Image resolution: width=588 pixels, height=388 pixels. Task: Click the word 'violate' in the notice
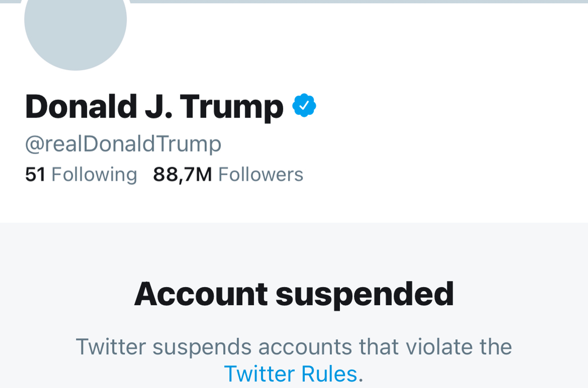[x=439, y=346]
